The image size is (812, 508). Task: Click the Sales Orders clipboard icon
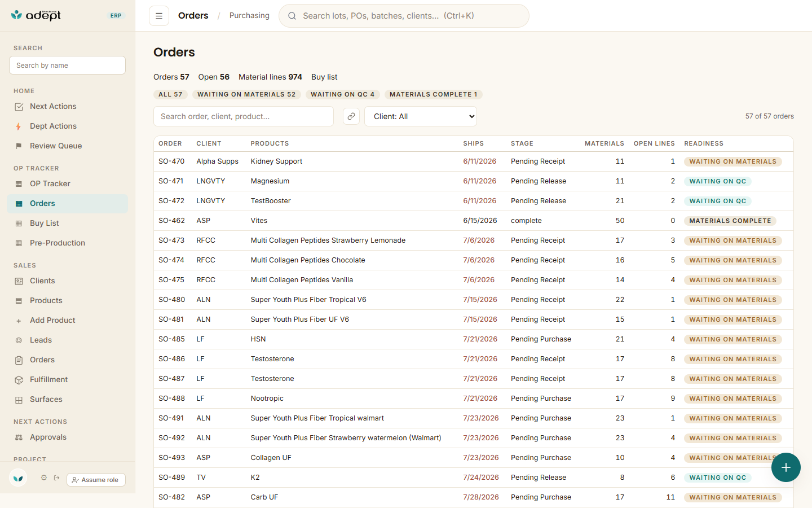(x=19, y=360)
